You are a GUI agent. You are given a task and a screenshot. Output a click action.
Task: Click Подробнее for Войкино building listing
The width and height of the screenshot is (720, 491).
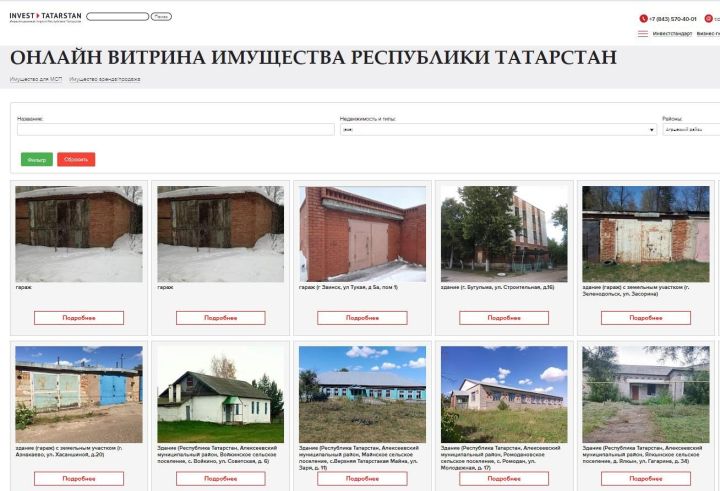(x=220, y=479)
